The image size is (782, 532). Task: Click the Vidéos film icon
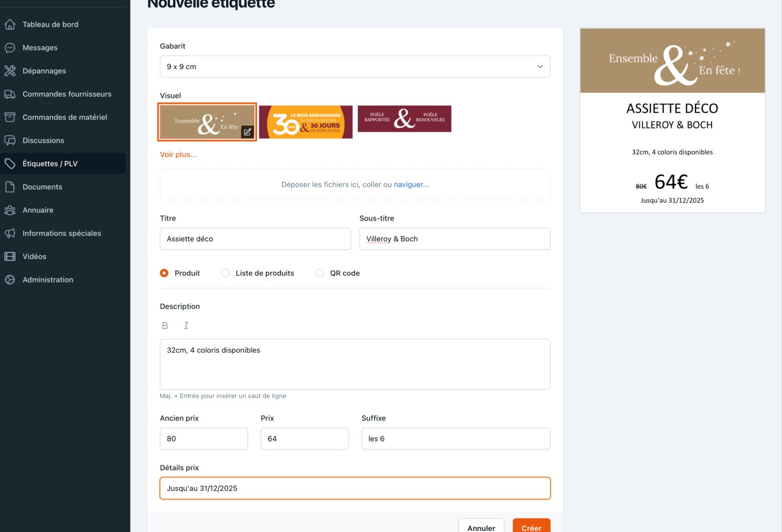point(10,257)
